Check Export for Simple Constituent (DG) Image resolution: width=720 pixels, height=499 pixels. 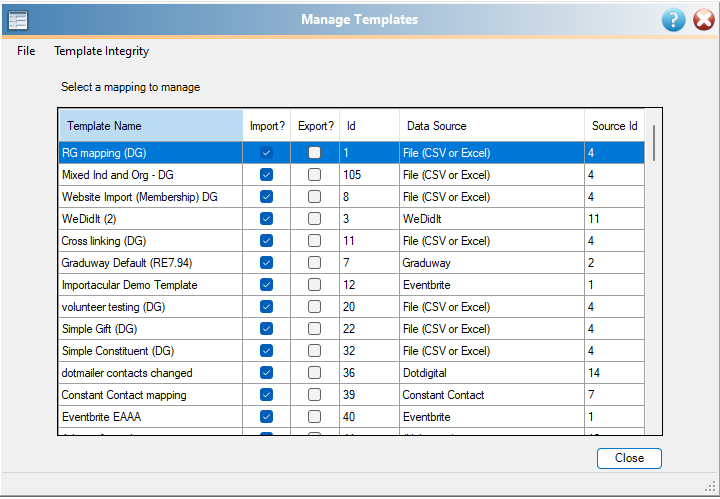pos(315,351)
